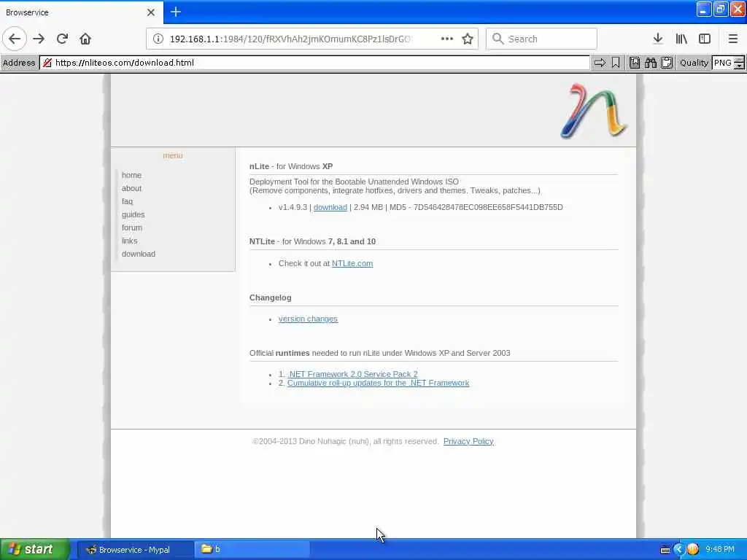
Task: Close the Browservice tab
Action: 151,12
